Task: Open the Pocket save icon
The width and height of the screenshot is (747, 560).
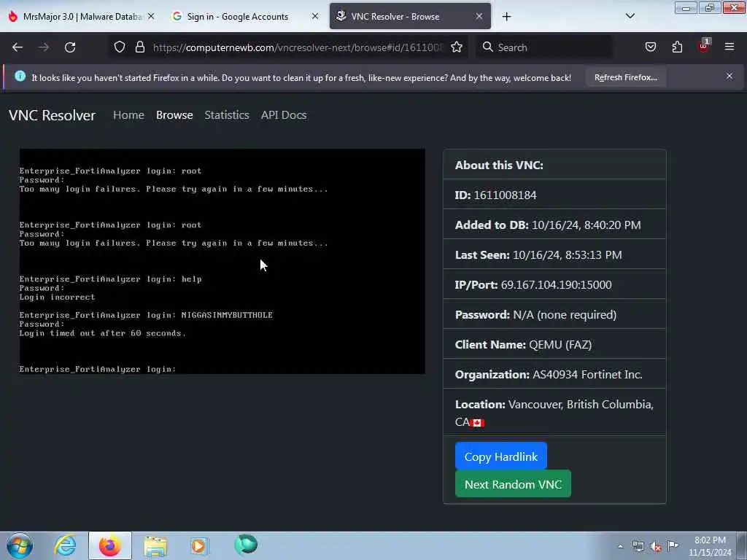Action: [650, 47]
